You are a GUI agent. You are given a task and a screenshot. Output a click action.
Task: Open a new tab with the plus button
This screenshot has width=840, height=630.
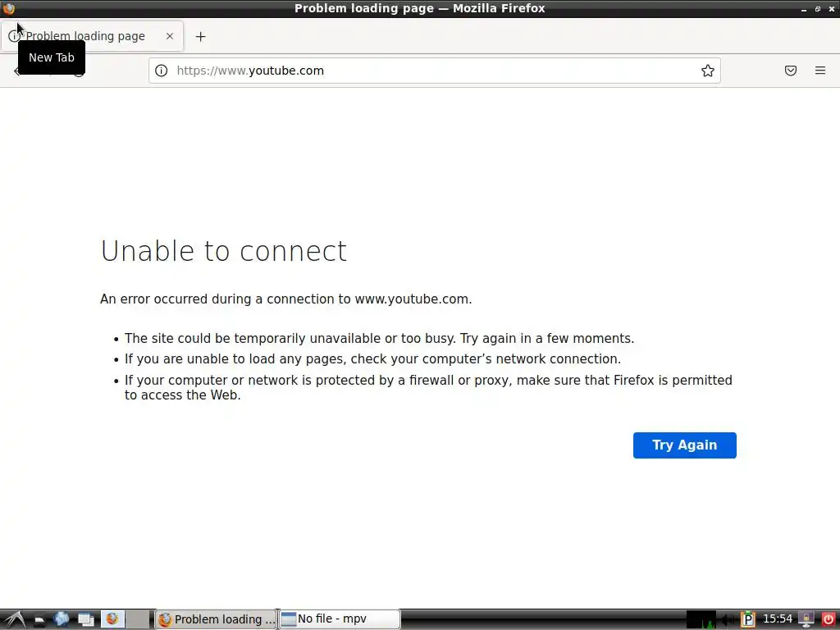pyautogui.click(x=200, y=36)
